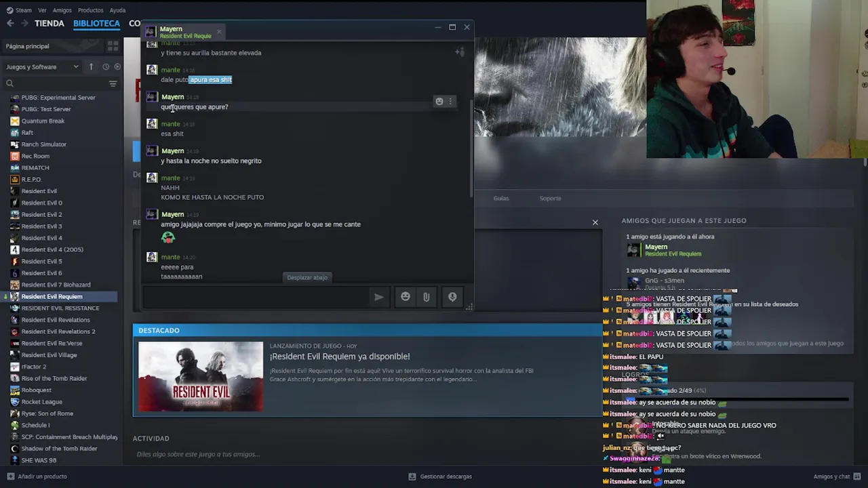Start voice chat with the microphone icon
Viewport: 868px width, 488px height.
[x=452, y=297]
